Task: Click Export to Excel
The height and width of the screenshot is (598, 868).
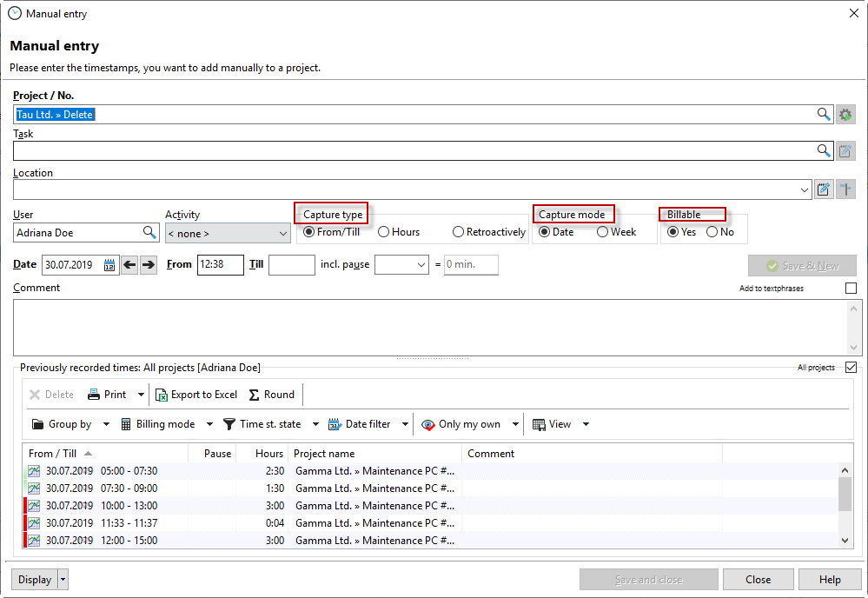Action: tap(196, 395)
